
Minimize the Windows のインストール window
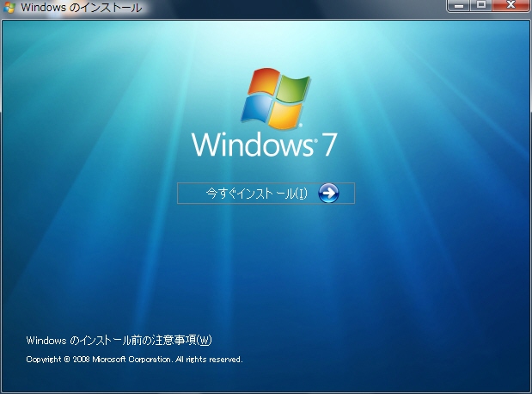[x=458, y=5]
